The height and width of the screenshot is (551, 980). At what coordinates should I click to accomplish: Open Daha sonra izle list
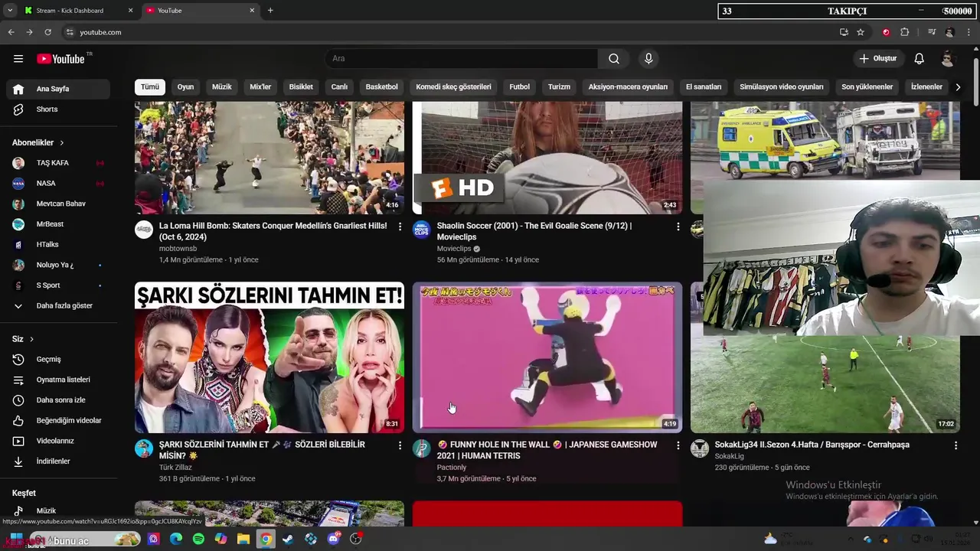pos(59,400)
